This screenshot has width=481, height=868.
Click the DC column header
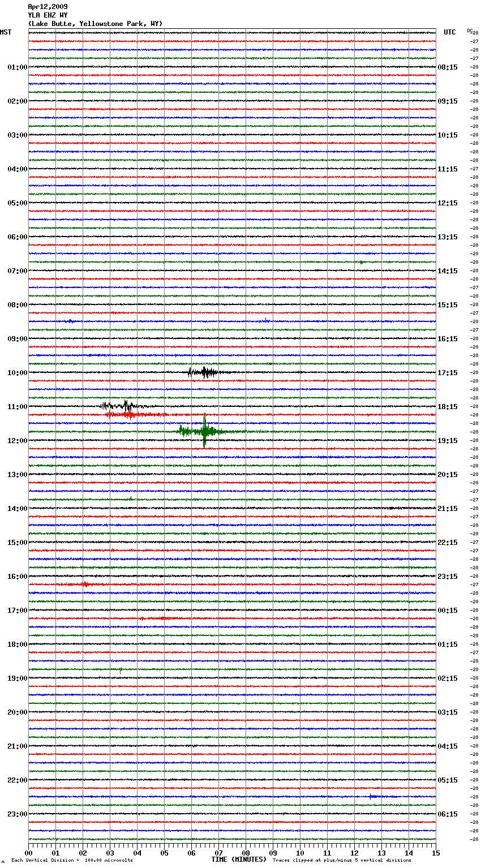[470, 31]
